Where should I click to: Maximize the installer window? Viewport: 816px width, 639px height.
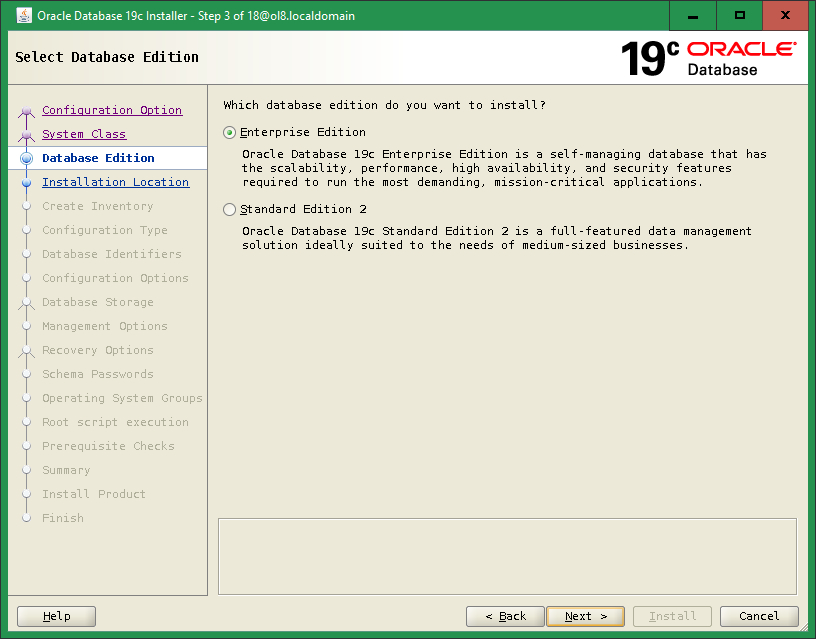tap(740, 16)
